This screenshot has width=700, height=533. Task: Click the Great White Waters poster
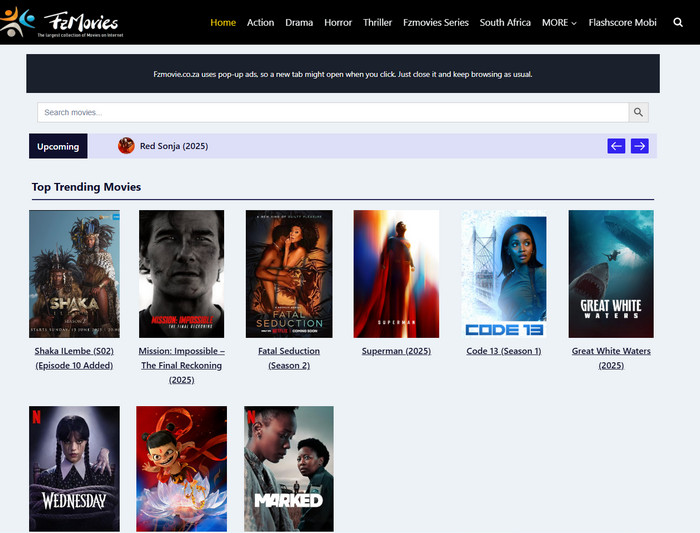click(611, 274)
